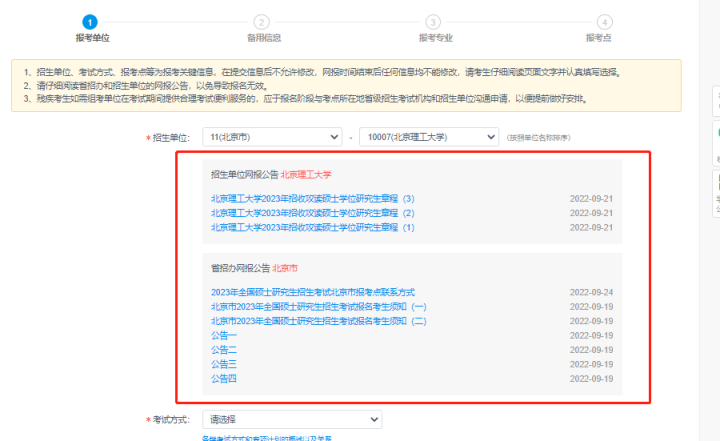
Task: Open the 公告二 link
Action: pos(224,350)
